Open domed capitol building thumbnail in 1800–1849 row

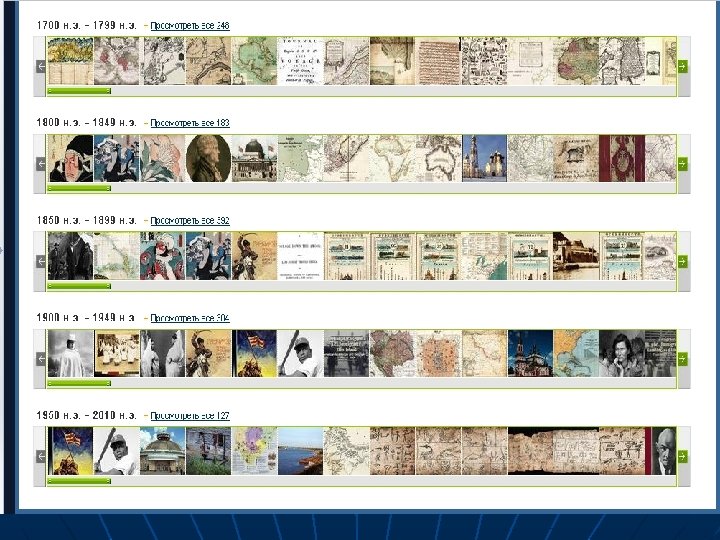tap(254, 158)
